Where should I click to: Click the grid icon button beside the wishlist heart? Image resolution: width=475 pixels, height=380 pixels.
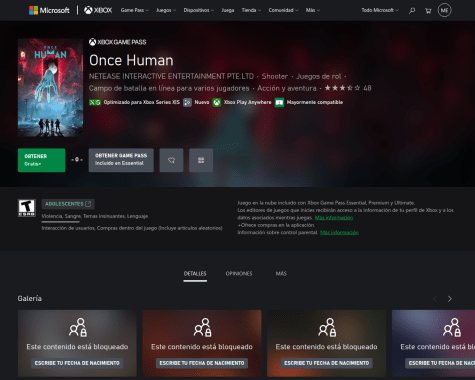click(x=201, y=160)
